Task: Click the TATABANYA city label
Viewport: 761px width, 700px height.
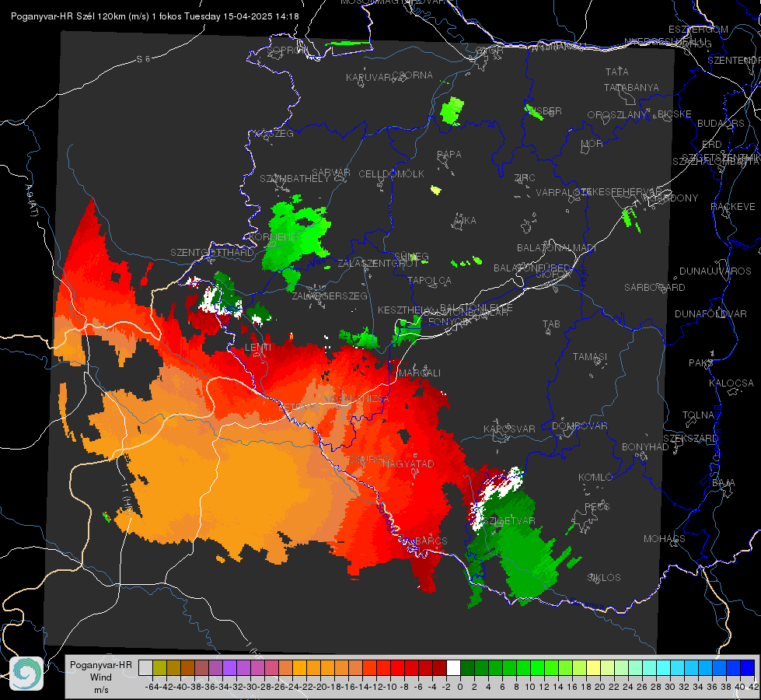Action: tap(631, 87)
